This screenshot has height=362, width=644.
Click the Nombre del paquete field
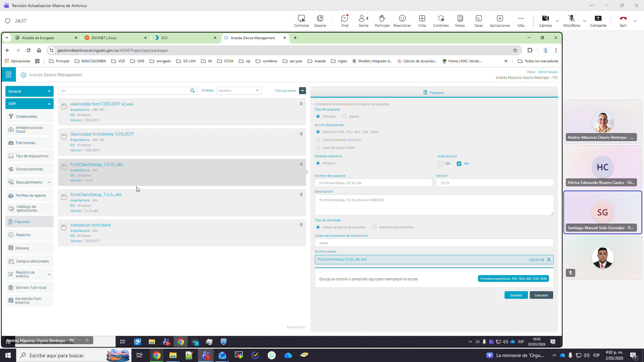(373, 183)
